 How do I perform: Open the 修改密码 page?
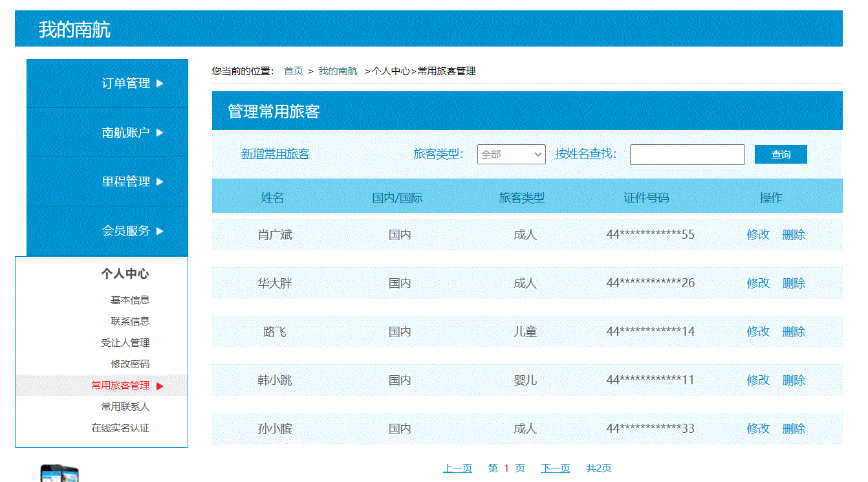[x=130, y=364]
